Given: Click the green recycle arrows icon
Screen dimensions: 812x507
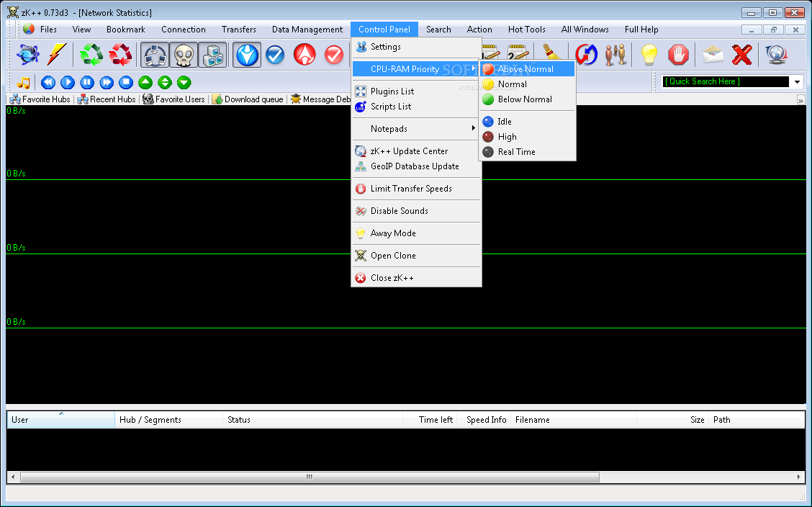Looking at the screenshot, I should coord(91,55).
